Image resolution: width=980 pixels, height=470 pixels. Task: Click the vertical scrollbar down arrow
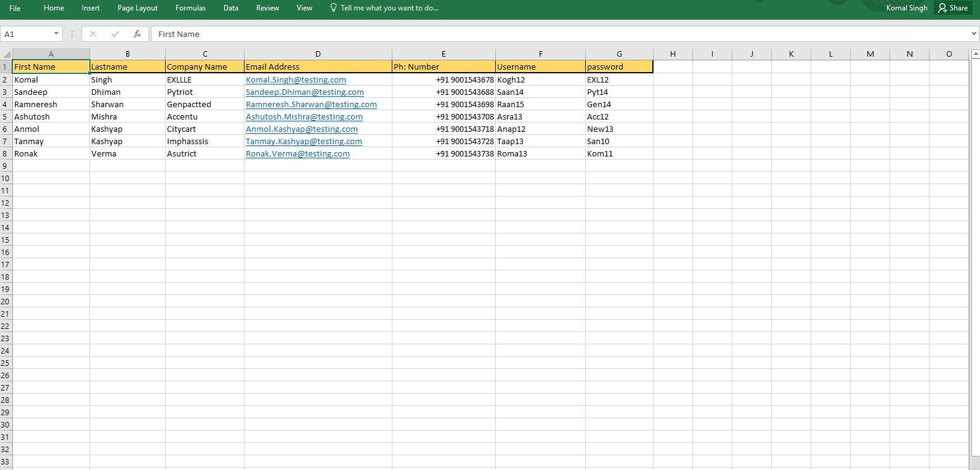[x=975, y=465]
